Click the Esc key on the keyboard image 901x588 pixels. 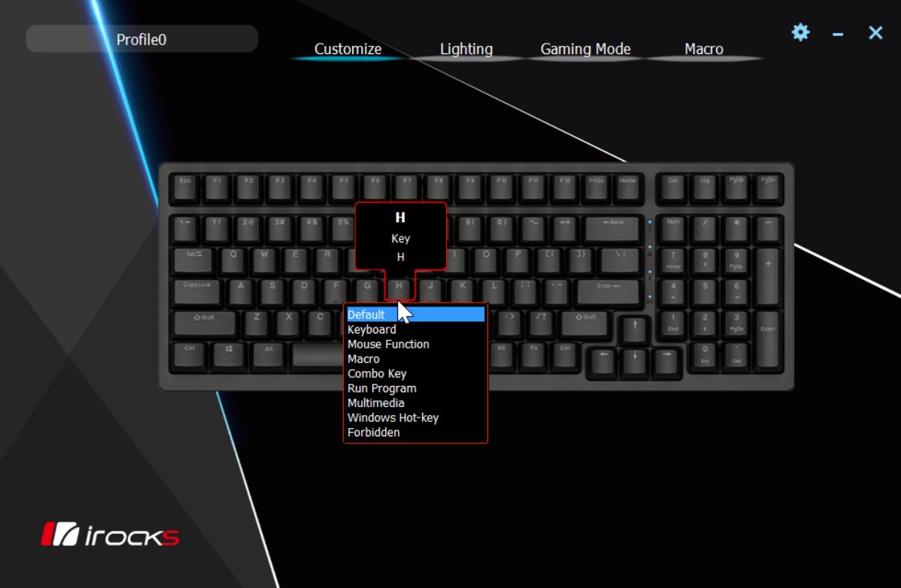pyautogui.click(x=185, y=187)
